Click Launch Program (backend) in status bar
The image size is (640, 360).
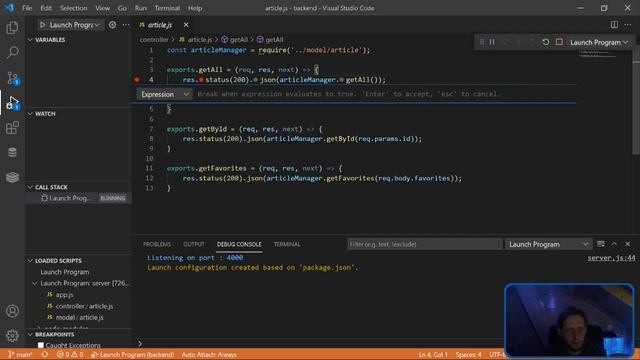click(x=132, y=354)
